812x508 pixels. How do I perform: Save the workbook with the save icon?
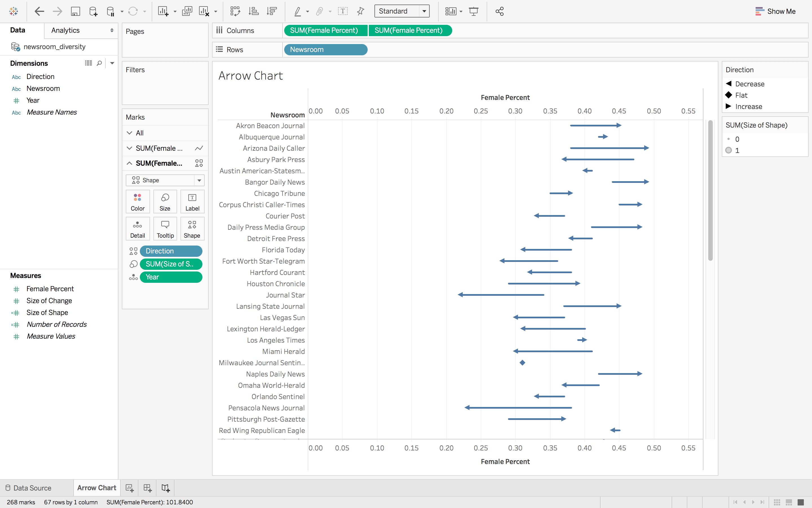coord(76,11)
